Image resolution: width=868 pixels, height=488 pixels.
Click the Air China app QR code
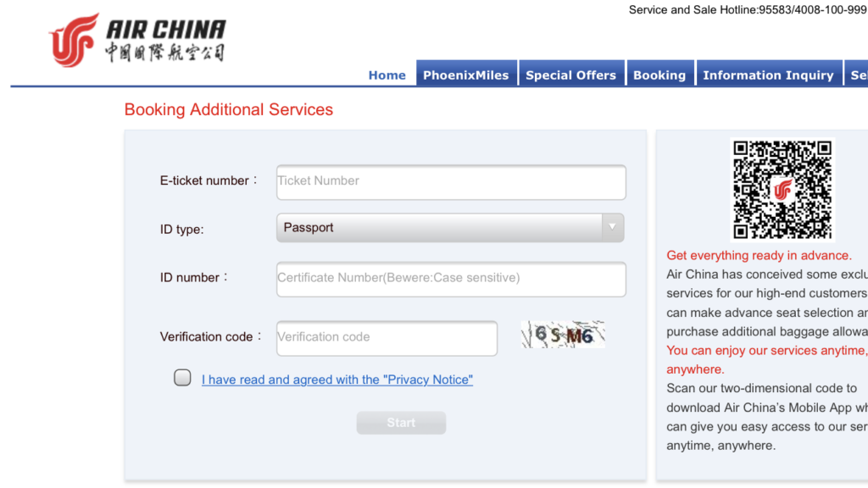click(x=782, y=190)
